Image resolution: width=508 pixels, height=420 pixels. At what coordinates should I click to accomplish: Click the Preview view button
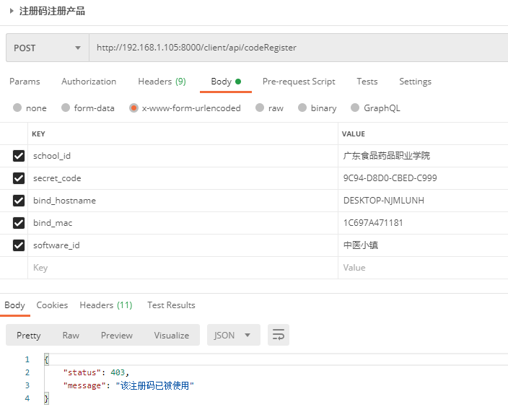(117, 335)
